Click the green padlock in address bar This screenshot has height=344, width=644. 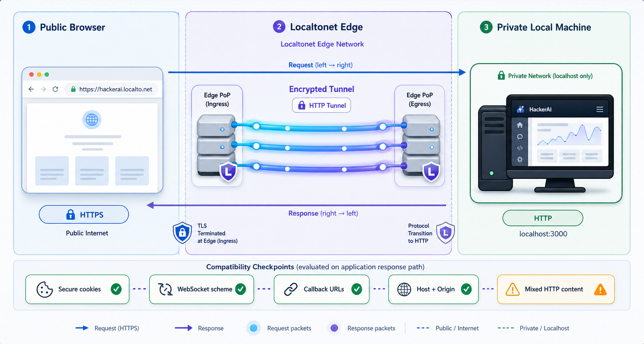tap(74, 89)
